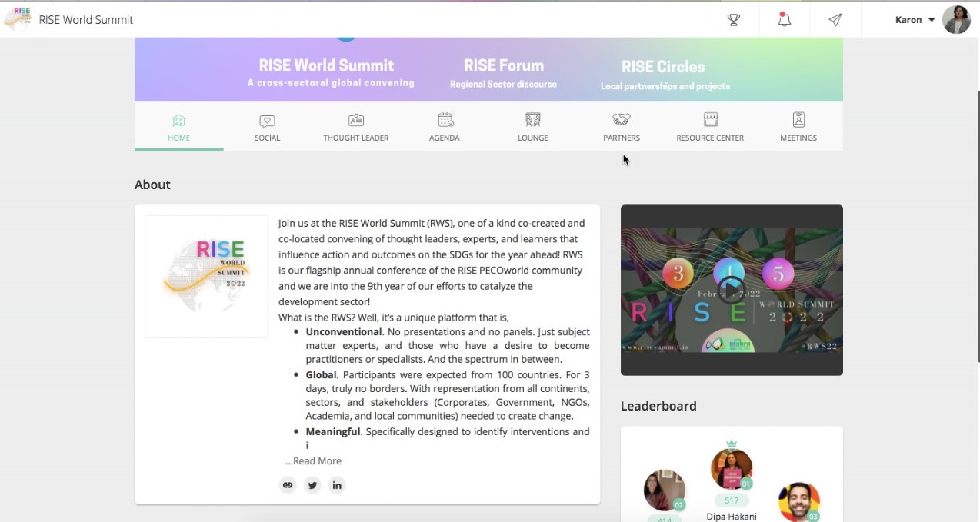Click the RISE Forum banner heading

pos(504,65)
